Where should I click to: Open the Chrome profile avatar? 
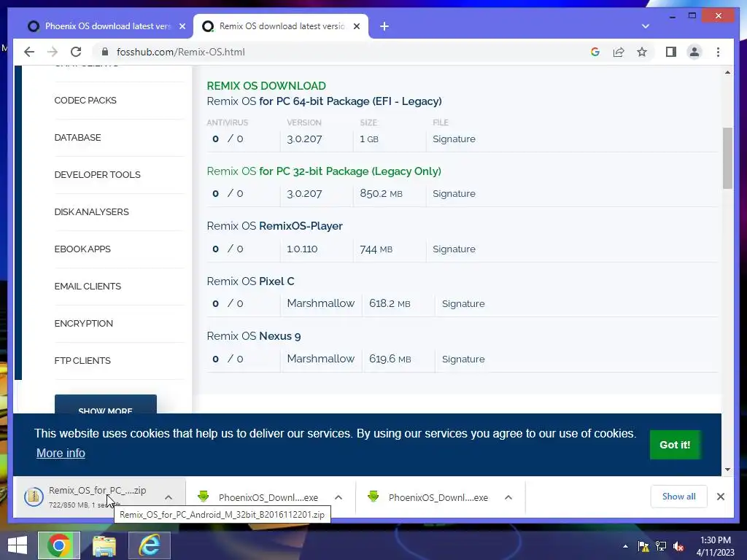click(694, 52)
